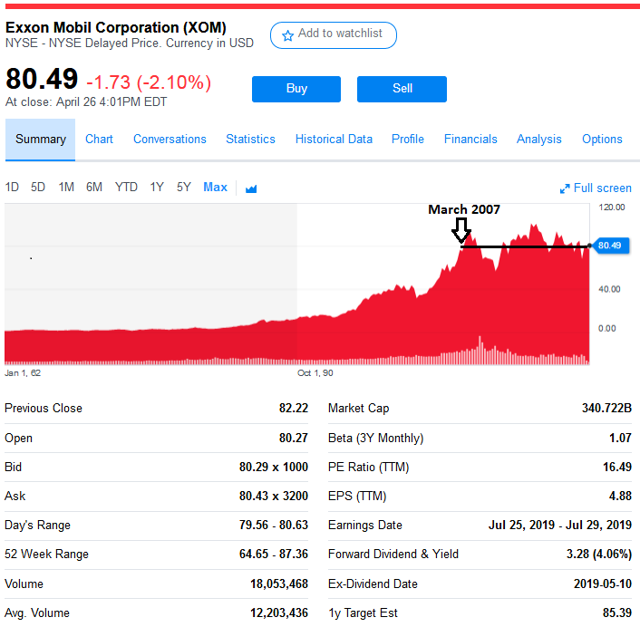Choose the 1M chart range
640x627 pixels.
pyautogui.click(x=66, y=187)
